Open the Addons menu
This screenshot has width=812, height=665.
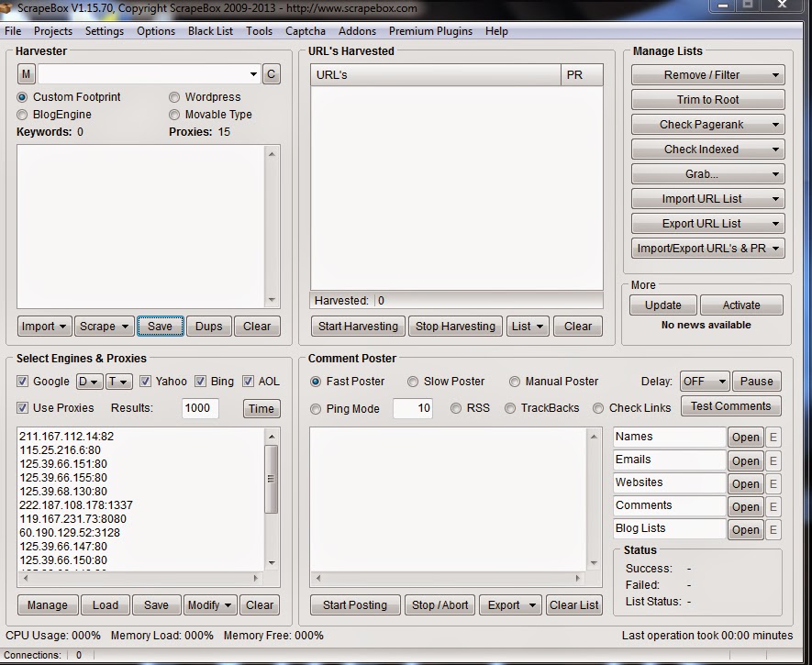coord(357,30)
